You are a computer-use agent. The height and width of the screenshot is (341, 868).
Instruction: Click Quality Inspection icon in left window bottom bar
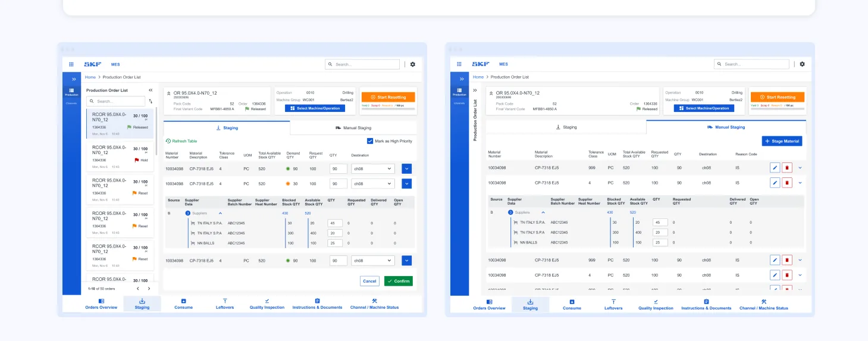(267, 301)
